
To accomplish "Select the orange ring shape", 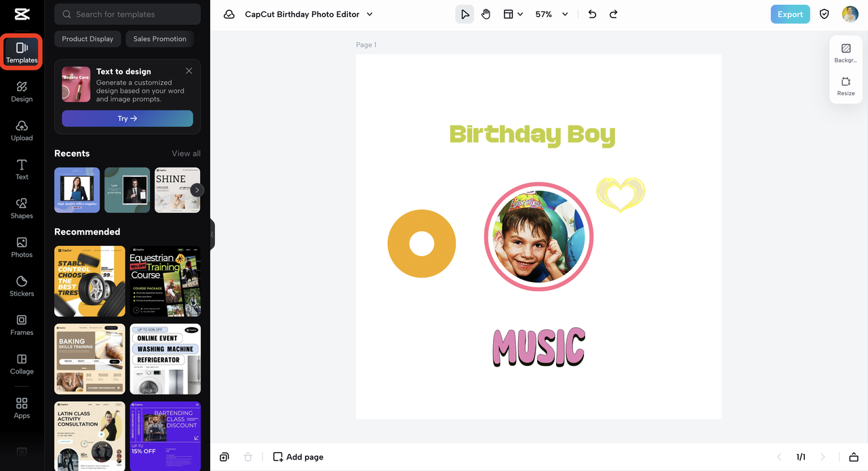I will tap(422, 243).
